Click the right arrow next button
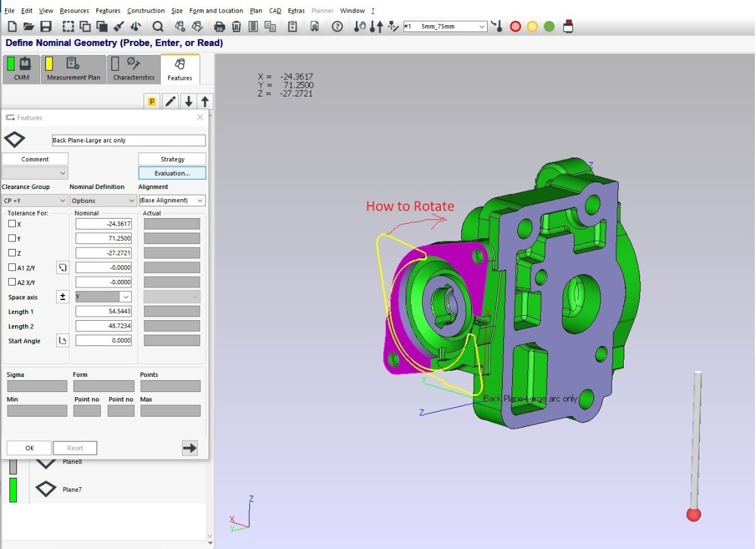The width and height of the screenshot is (756, 549). coord(190,448)
